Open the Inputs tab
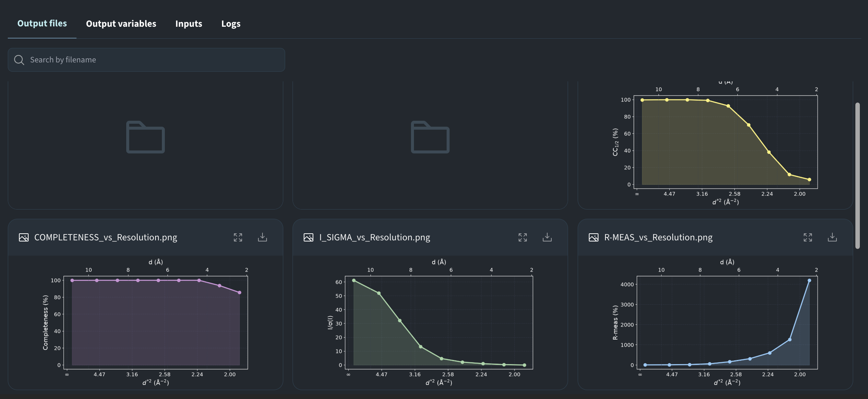 [189, 24]
